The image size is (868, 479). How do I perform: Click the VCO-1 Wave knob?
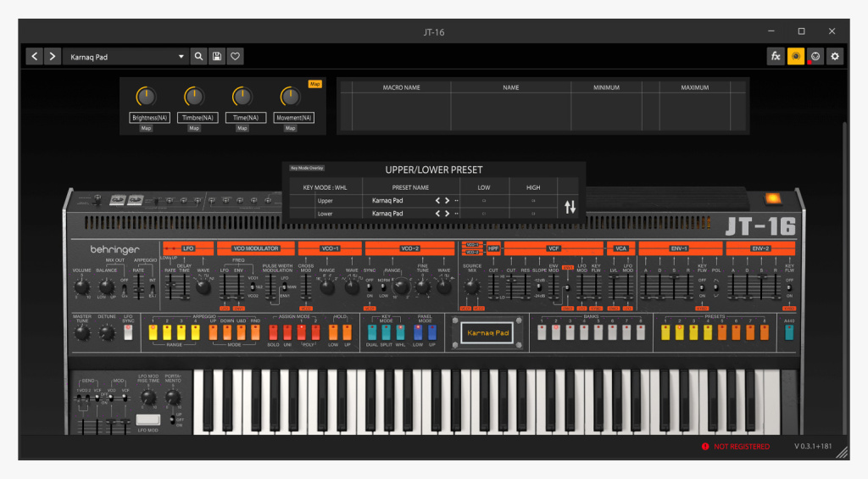352,287
